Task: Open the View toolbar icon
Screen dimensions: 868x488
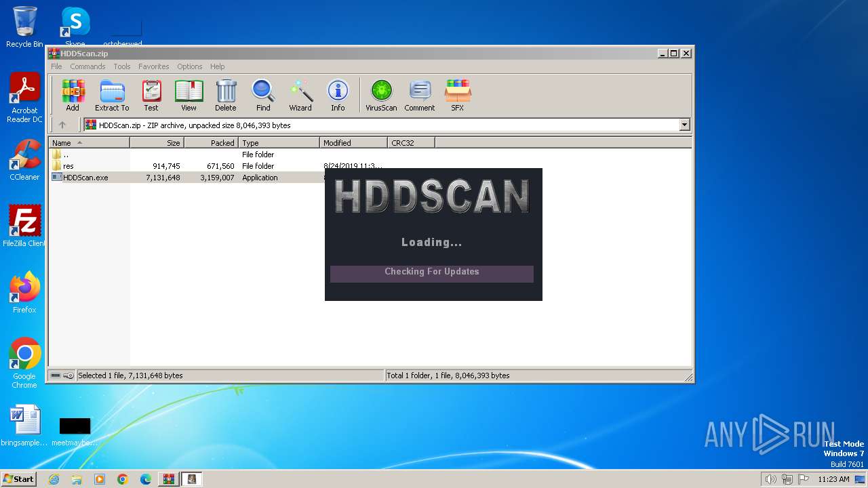Action: tap(189, 95)
